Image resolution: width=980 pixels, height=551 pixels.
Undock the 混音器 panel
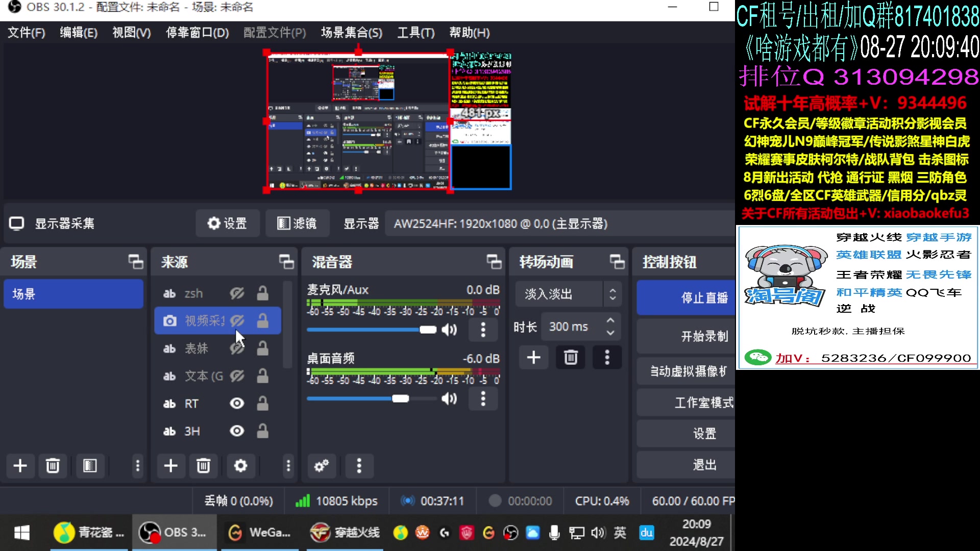click(x=494, y=262)
